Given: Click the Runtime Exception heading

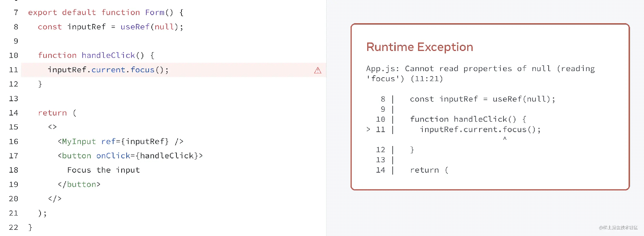Looking at the screenshot, I should tap(419, 47).
